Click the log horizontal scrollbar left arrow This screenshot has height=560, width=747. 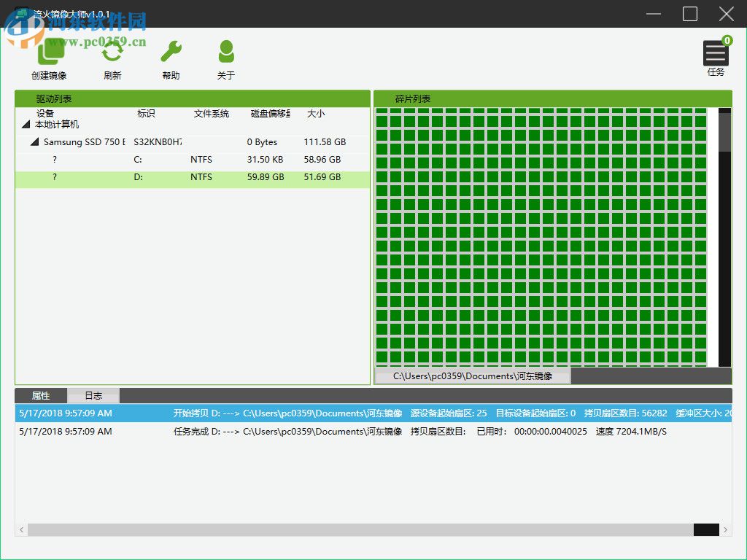pos(21,530)
